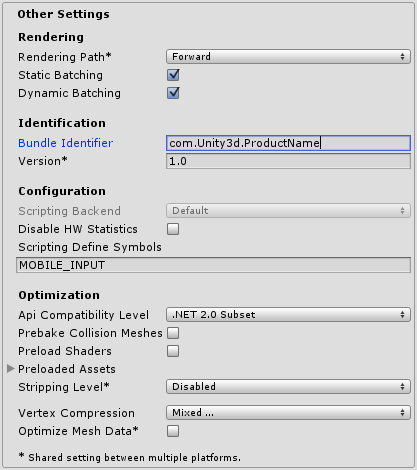The width and height of the screenshot is (417, 470).
Task: Expand the Preloaded Assets triangle
Action: (x=11, y=368)
